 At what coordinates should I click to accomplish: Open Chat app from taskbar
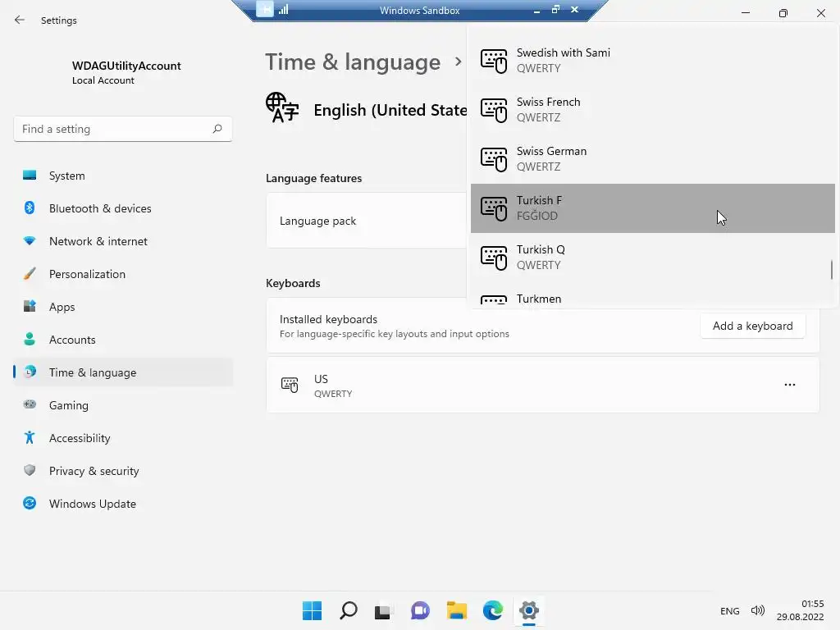pos(420,610)
